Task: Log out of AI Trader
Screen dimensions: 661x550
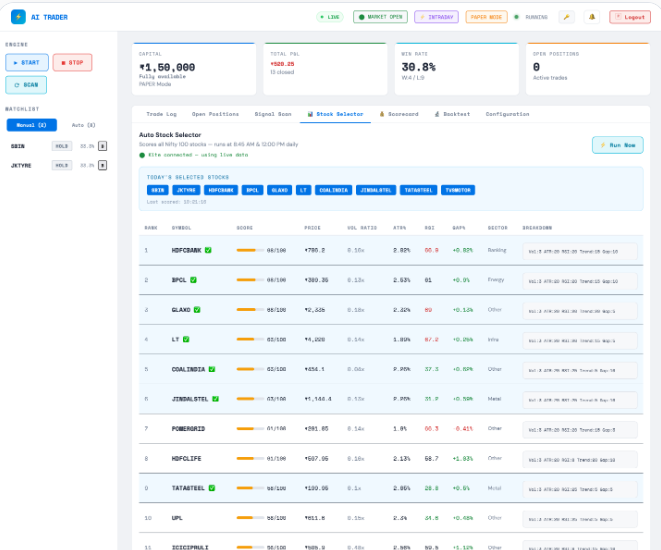Action: [x=630, y=17]
